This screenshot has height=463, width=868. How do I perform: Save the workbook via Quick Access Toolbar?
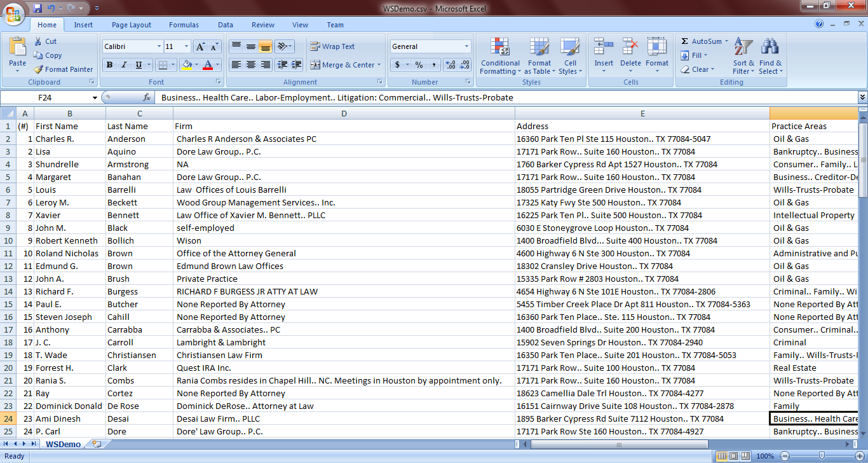[x=37, y=8]
